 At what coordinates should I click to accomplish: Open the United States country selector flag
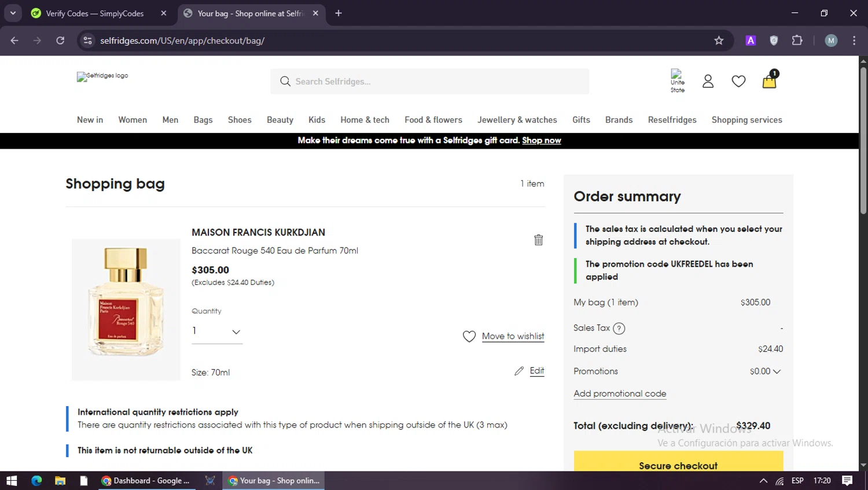point(678,81)
